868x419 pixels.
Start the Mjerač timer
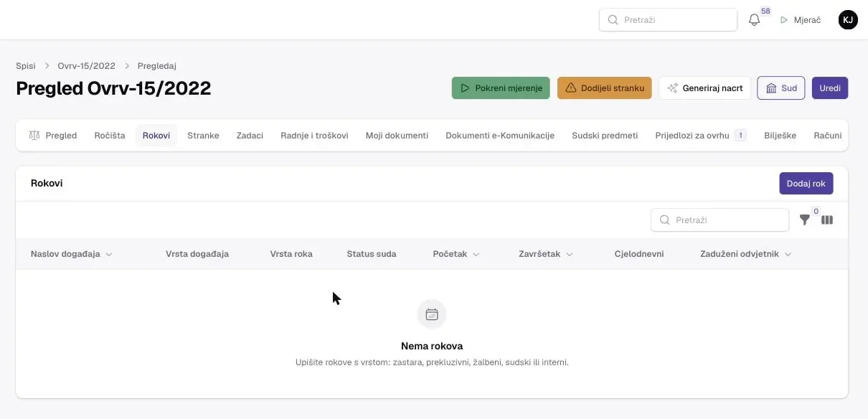(x=801, y=20)
